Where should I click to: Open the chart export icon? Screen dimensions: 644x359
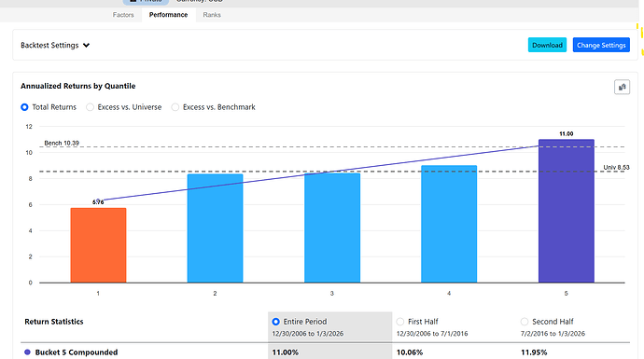(x=622, y=87)
